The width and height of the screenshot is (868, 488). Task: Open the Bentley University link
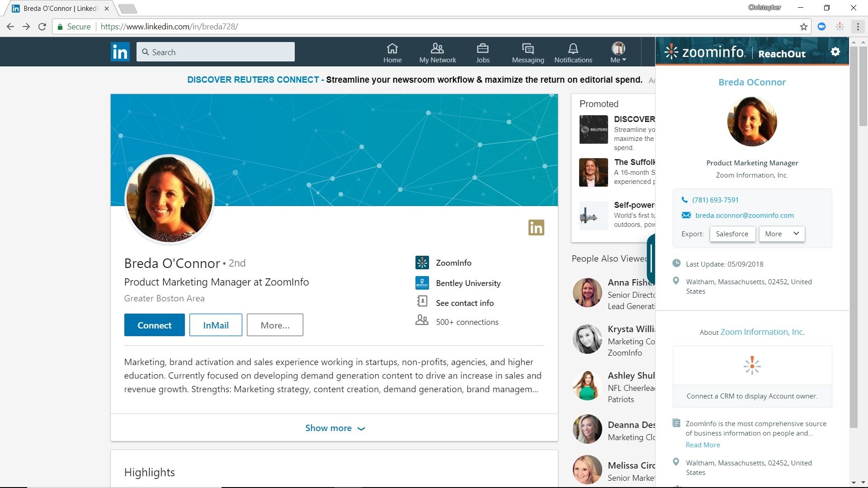[468, 283]
